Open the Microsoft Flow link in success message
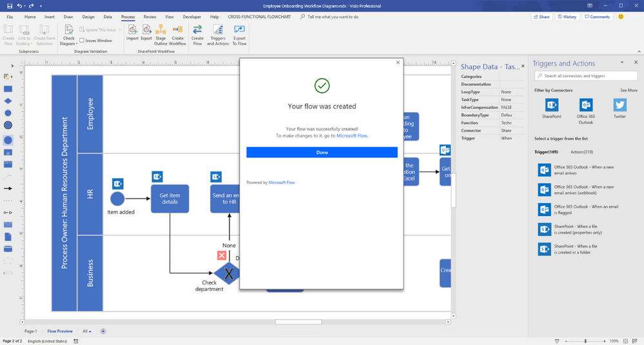Screen dimensions: 644x345 point(352,136)
